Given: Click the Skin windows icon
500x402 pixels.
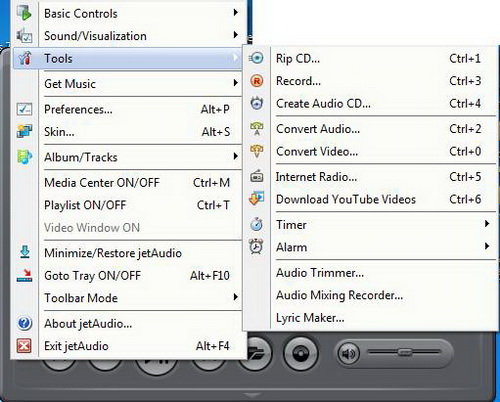Looking at the screenshot, I should click(24, 131).
